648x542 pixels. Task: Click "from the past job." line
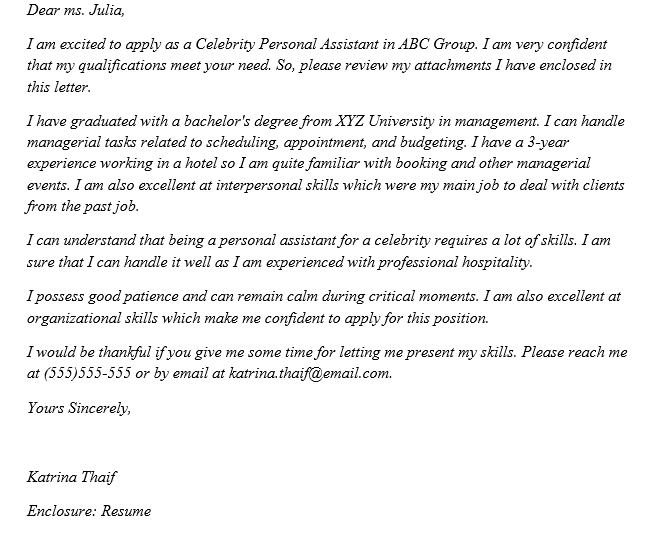[83, 206]
